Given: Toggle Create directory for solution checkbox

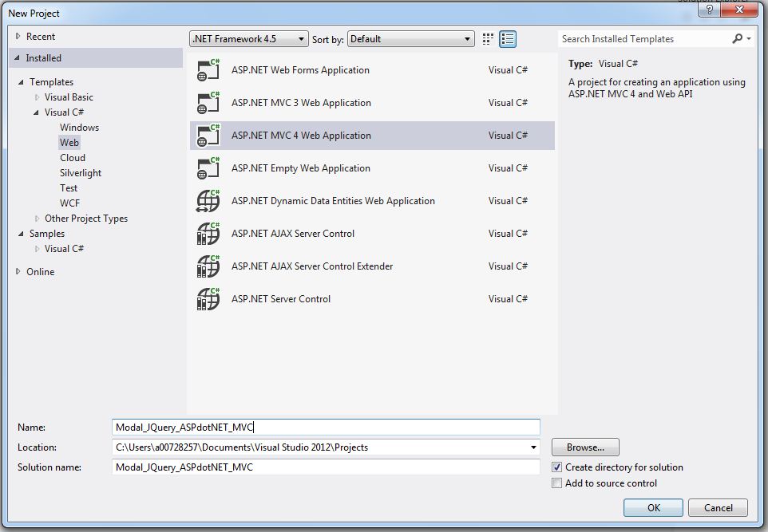Looking at the screenshot, I should pos(557,467).
